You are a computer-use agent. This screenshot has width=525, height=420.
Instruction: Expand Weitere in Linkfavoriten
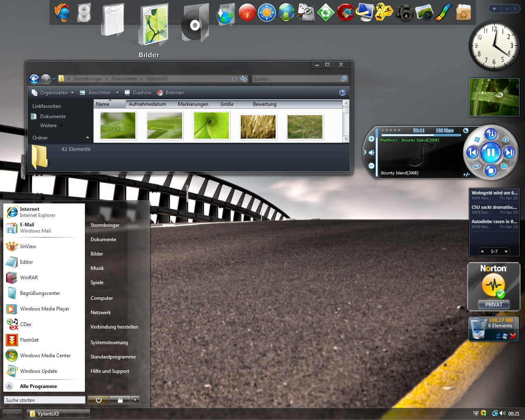pos(52,126)
